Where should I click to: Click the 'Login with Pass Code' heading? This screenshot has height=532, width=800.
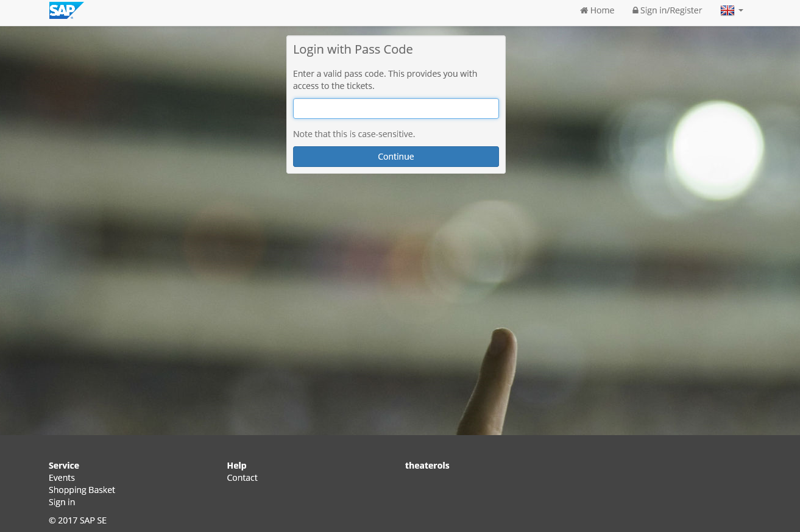pos(353,49)
